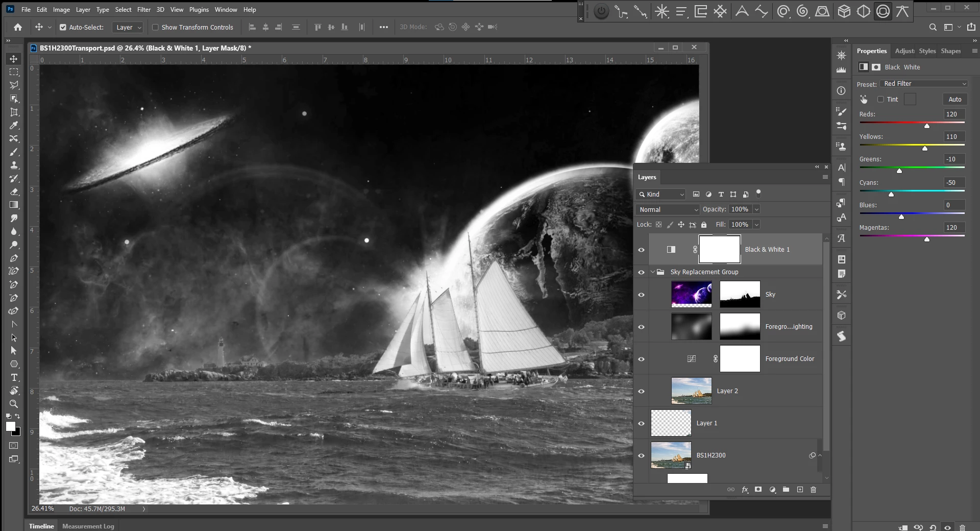The width and height of the screenshot is (980, 531).
Task: Open the Measurement Log tab
Action: (88, 526)
